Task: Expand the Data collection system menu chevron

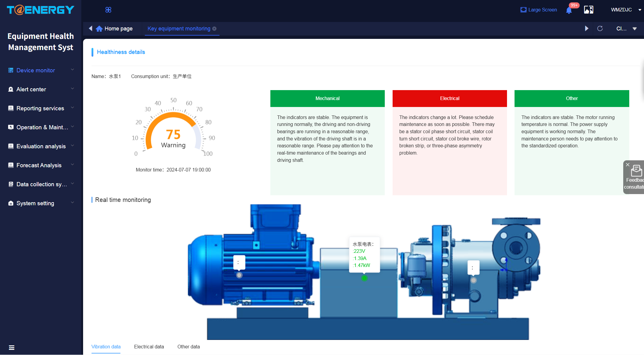Action: coord(73,184)
